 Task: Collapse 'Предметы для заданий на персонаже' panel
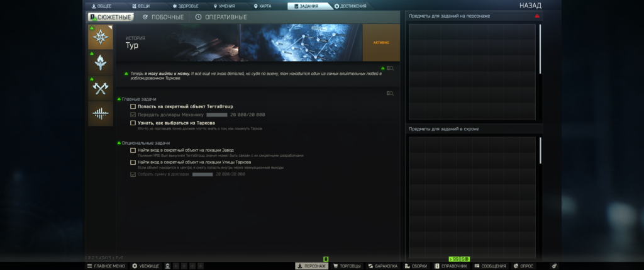pyautogui.click(x=536, y=16)
